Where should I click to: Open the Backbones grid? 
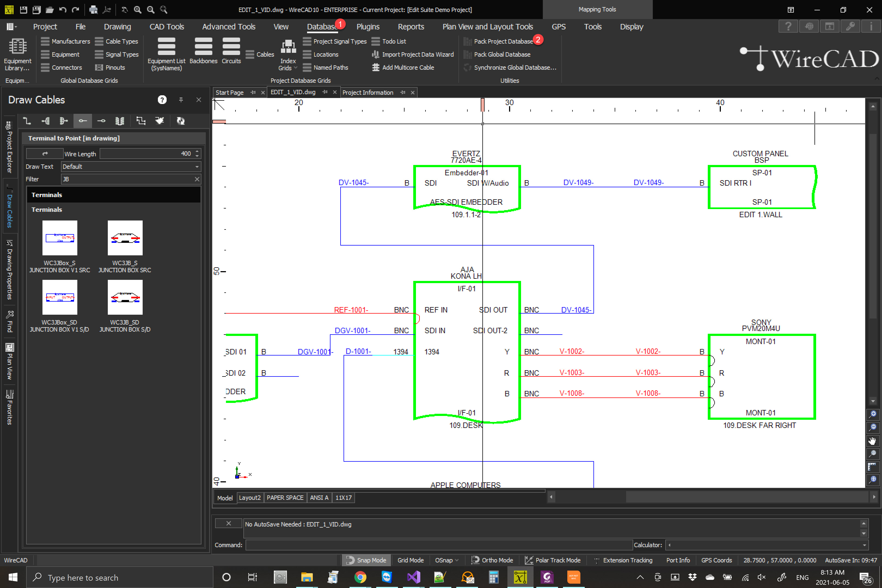click(x=203, y=51)
